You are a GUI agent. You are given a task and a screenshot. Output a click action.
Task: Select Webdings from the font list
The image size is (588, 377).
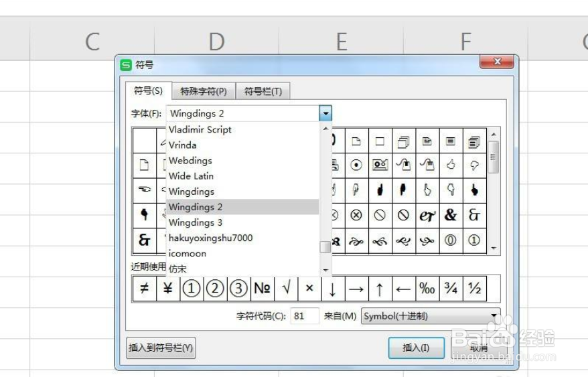pyautogui.click(x=242, y=161)
